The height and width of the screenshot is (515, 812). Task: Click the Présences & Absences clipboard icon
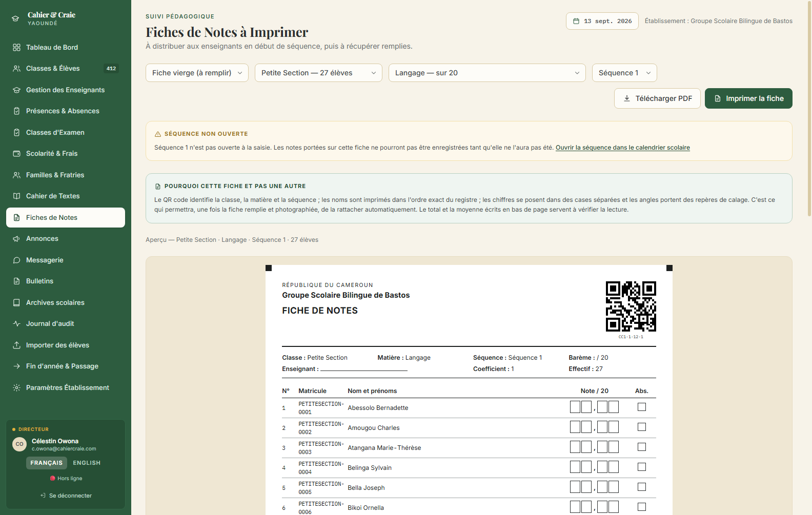(16, 111)
